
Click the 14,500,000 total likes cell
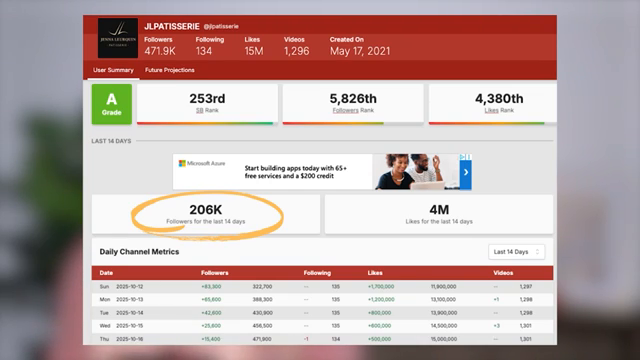pyautogui.click(x=444, y=326)
